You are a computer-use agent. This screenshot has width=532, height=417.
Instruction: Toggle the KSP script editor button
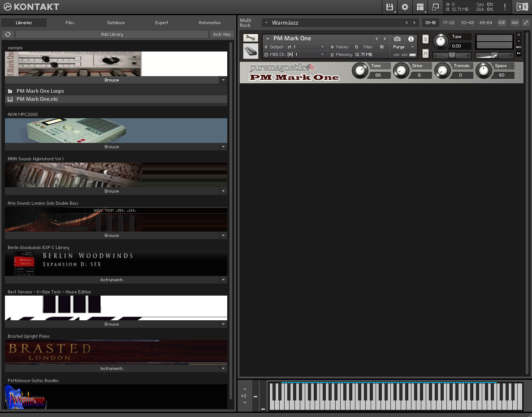[502, 23]
